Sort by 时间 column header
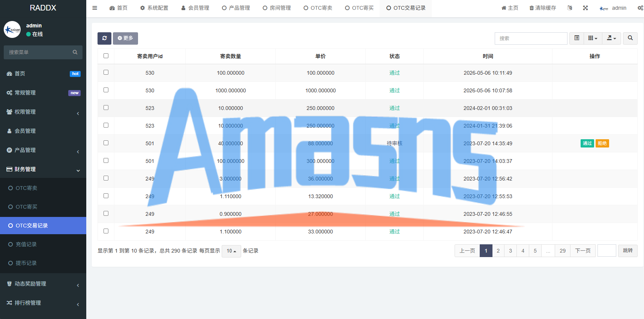The width and height of the screenshot is (644, 319). coord(488,56)
